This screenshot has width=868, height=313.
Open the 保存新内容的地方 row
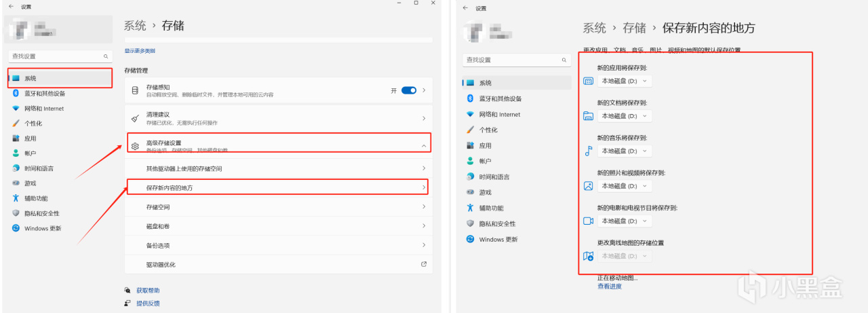[278, 187]
